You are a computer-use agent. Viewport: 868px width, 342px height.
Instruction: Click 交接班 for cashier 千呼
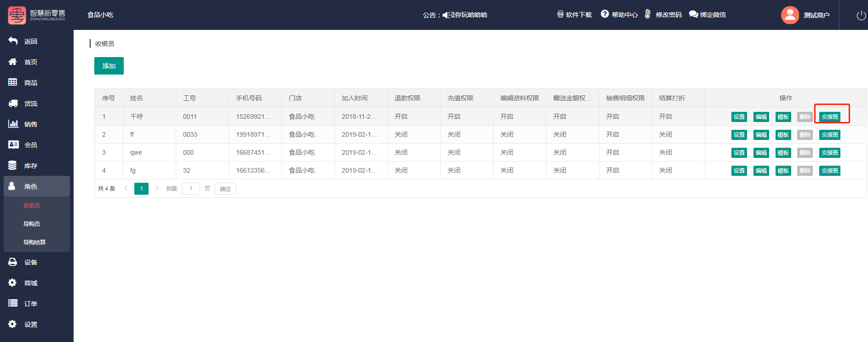830,117
